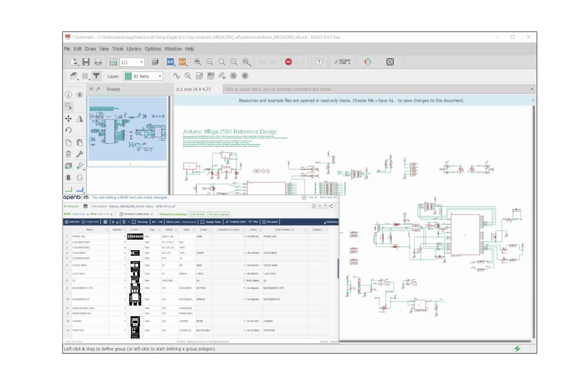
Task: Toggle the Display Totals checkbox
Action: point(202,222)
